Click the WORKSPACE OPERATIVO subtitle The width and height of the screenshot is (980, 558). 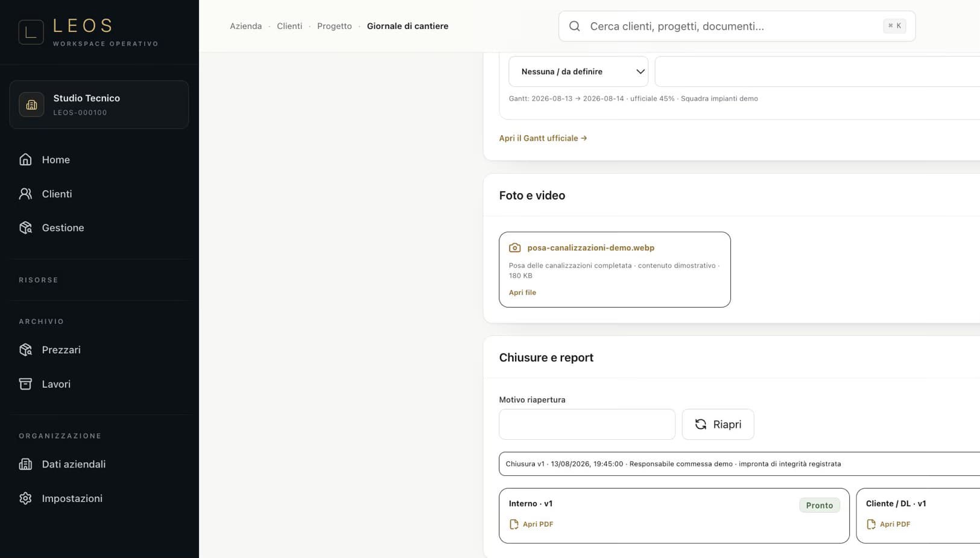pyautogui.click(x=106, y=43)
